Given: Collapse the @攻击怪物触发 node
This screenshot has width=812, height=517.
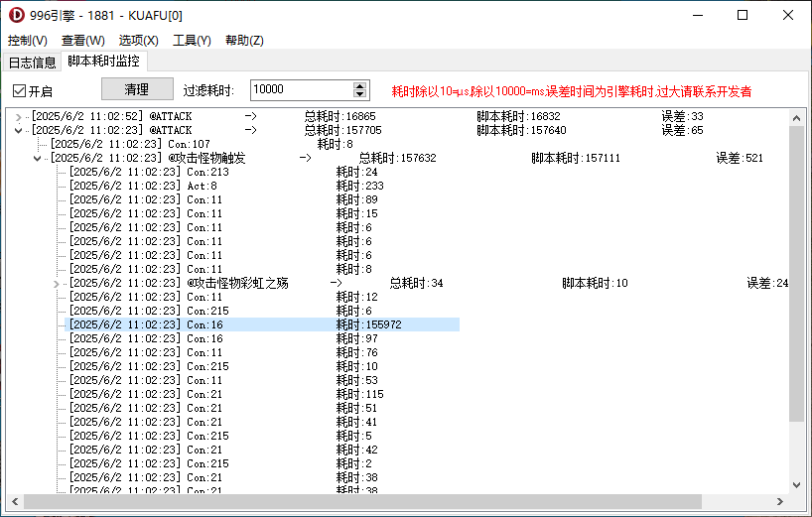Looking at the screenshot, I should 38,159.
